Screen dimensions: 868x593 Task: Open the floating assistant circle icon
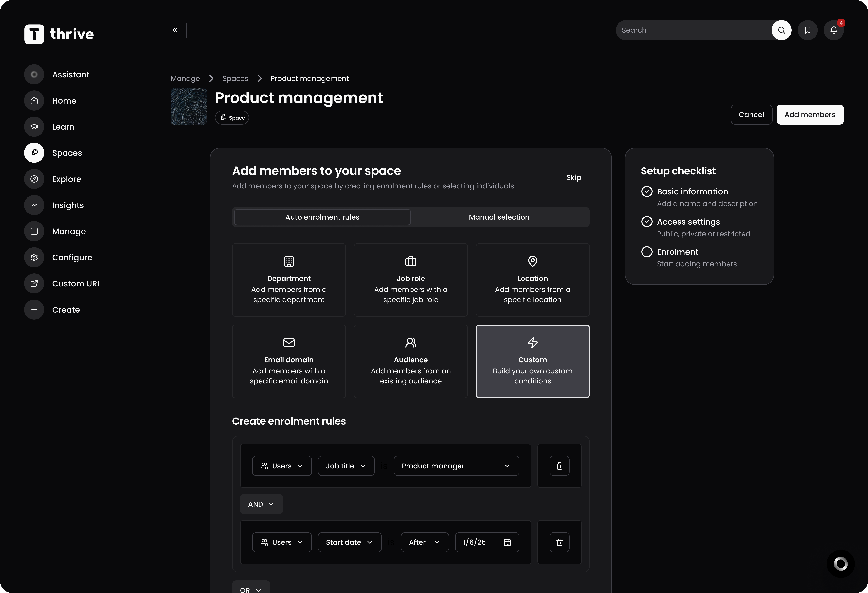[x=840, y=564]
